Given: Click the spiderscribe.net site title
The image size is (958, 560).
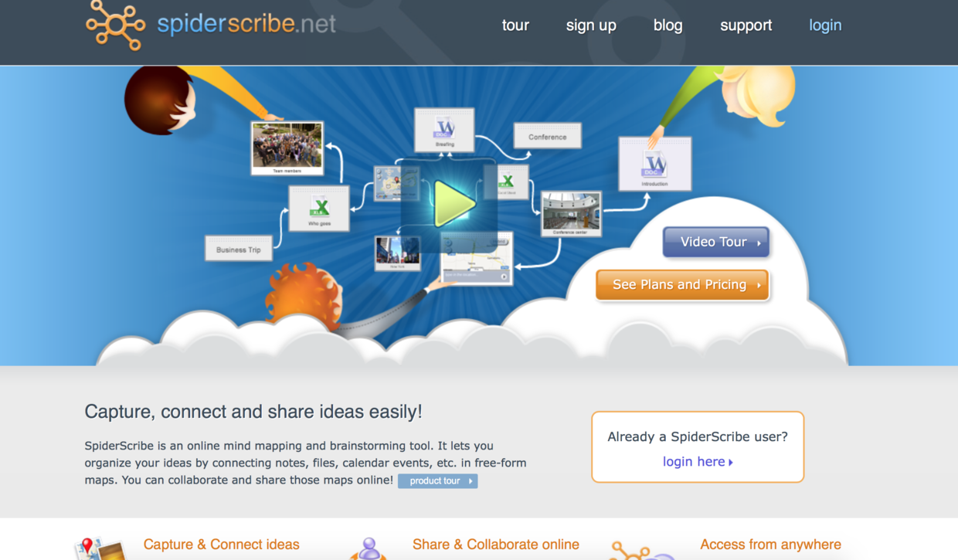Looking at the screenshot, I should click(246, 24).
